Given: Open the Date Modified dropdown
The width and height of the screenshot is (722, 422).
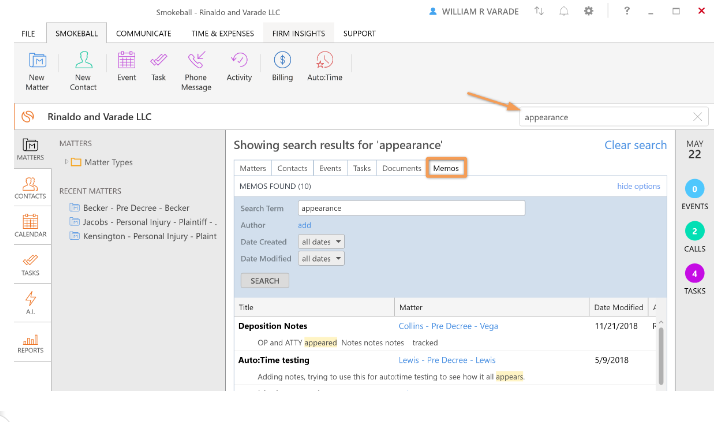Looking at the screenshot, I should (x=321, y=258).
